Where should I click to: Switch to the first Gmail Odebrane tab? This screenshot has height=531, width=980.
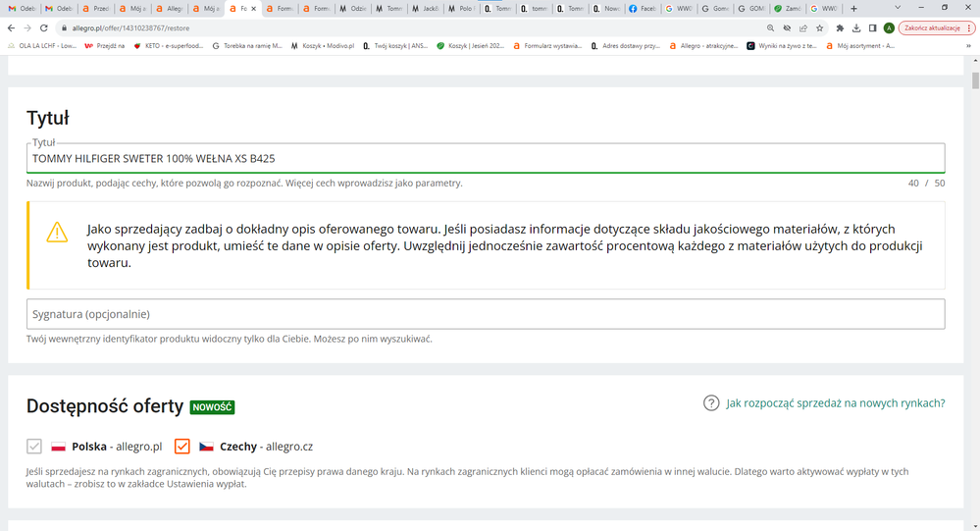point(22,9)
